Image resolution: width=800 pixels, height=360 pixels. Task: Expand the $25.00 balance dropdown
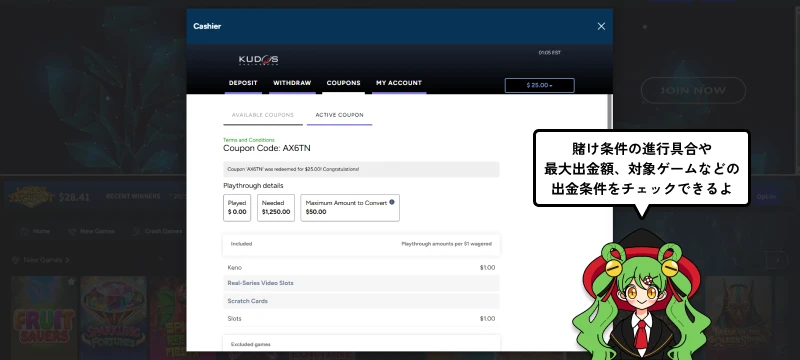pyautogui.click(x=539, y=85)
